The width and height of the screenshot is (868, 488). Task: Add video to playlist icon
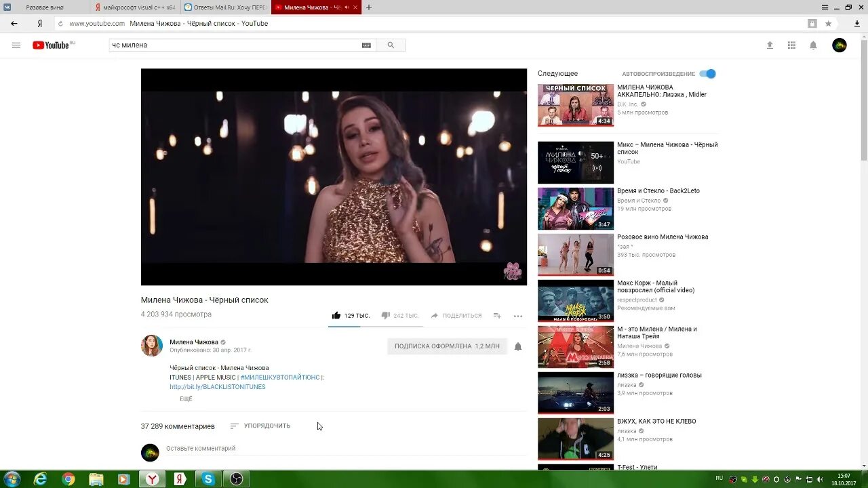point(497,316)
